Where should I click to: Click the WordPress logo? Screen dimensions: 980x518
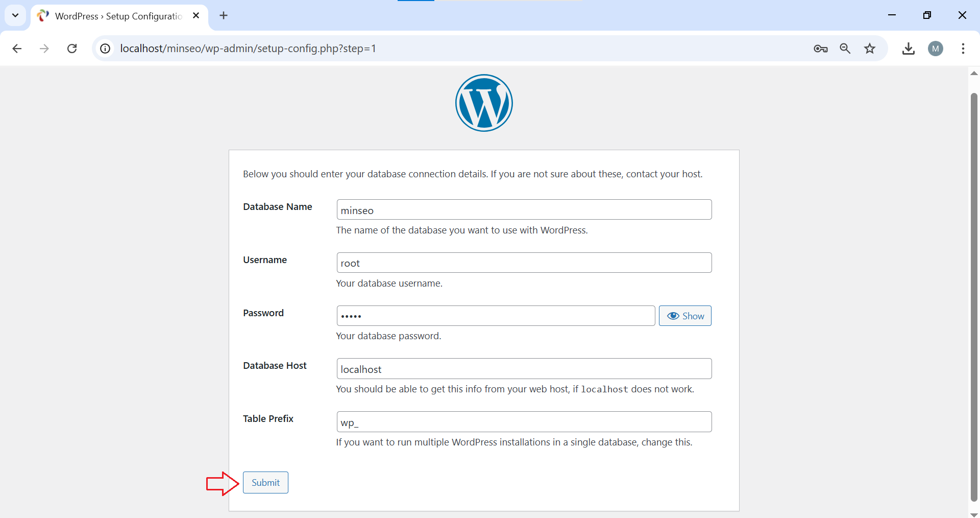[x=483, y=103]
